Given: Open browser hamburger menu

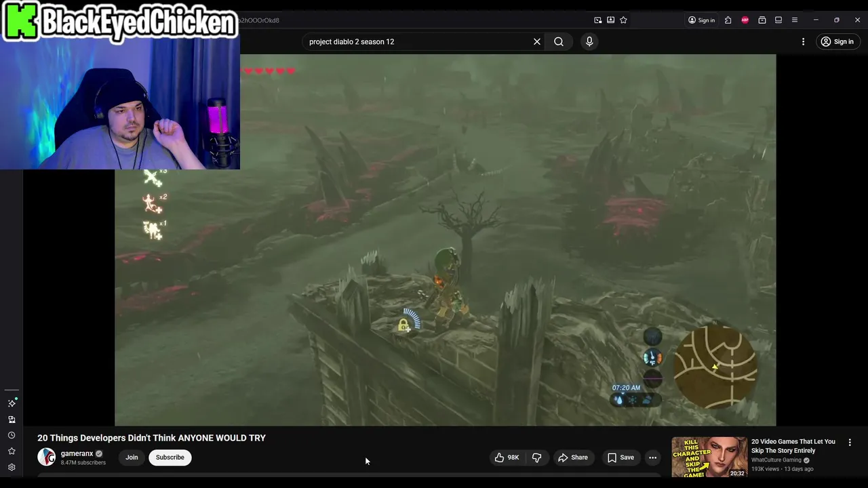Looking at the screenshot, I should coord(795,20).
